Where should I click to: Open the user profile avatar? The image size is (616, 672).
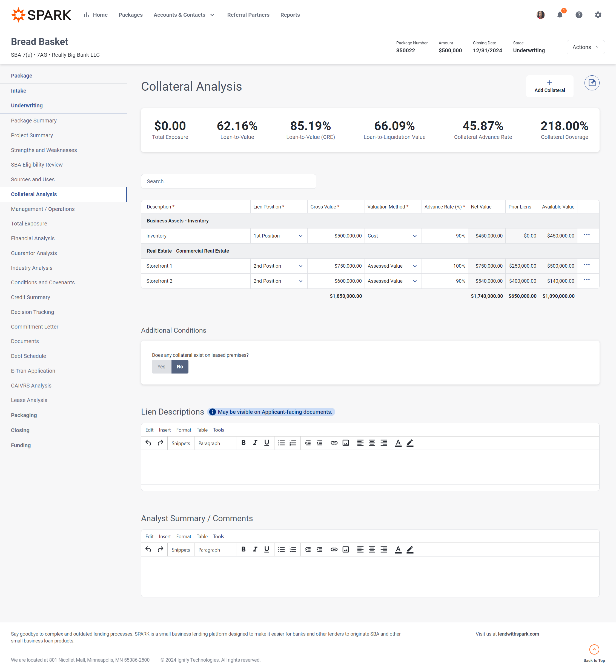[540, 15]
